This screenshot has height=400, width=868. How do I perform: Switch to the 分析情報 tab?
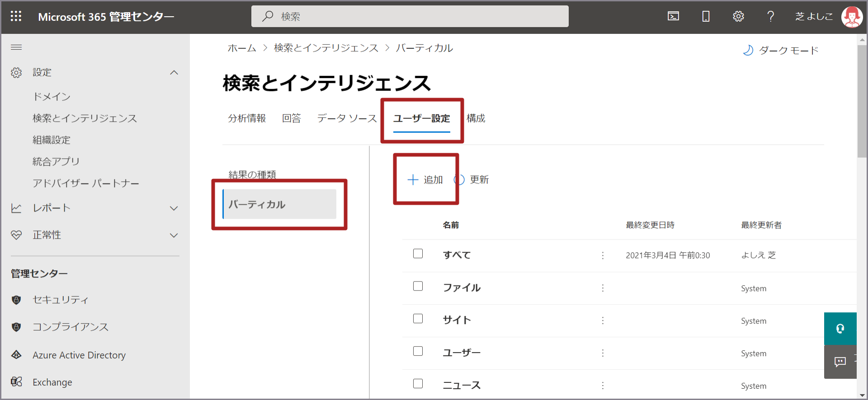[247, 118]
